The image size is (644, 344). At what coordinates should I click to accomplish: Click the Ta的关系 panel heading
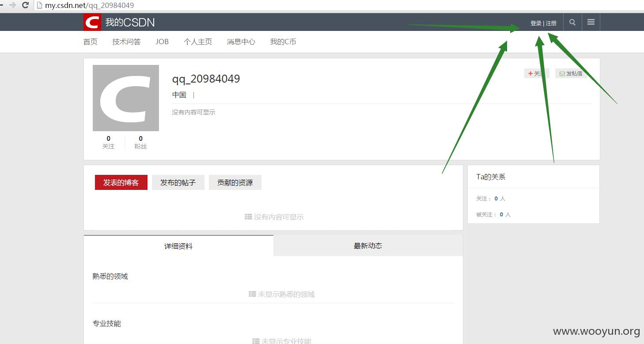[491, 177]
